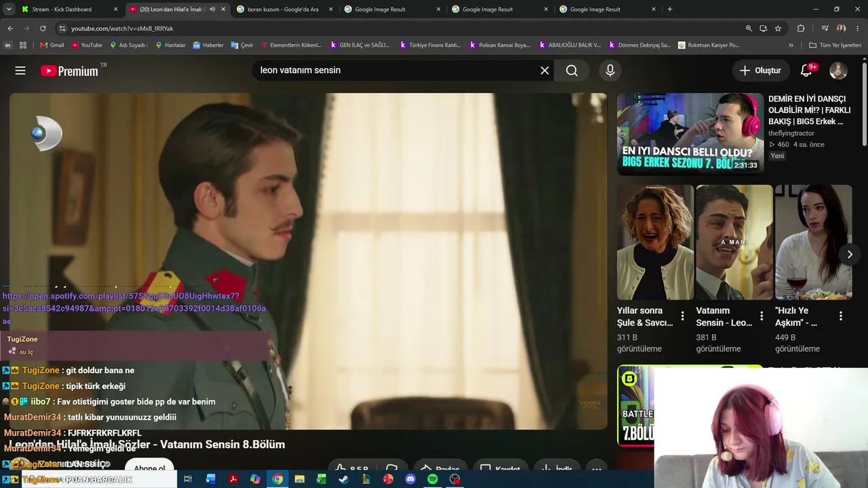The width and height of the screenshot is (868, 488).
Task: Open the Yıllar sonra Şule short
Action: pos(655,242)
